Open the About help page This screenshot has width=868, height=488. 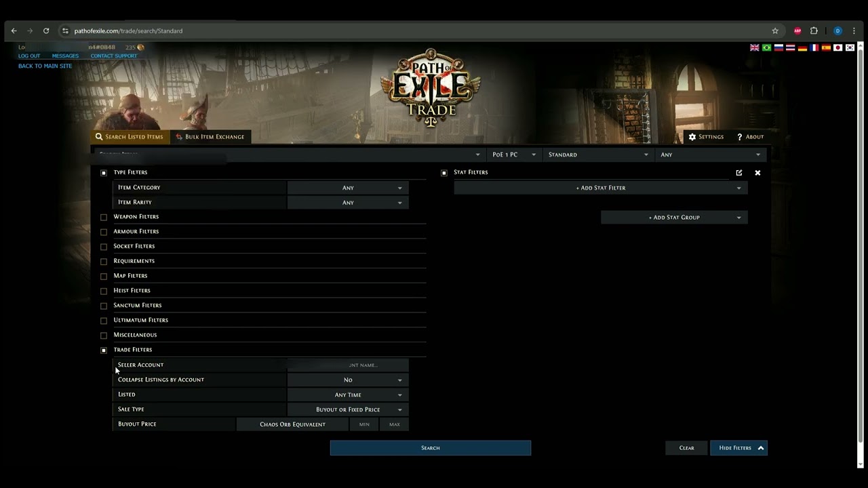750,137
